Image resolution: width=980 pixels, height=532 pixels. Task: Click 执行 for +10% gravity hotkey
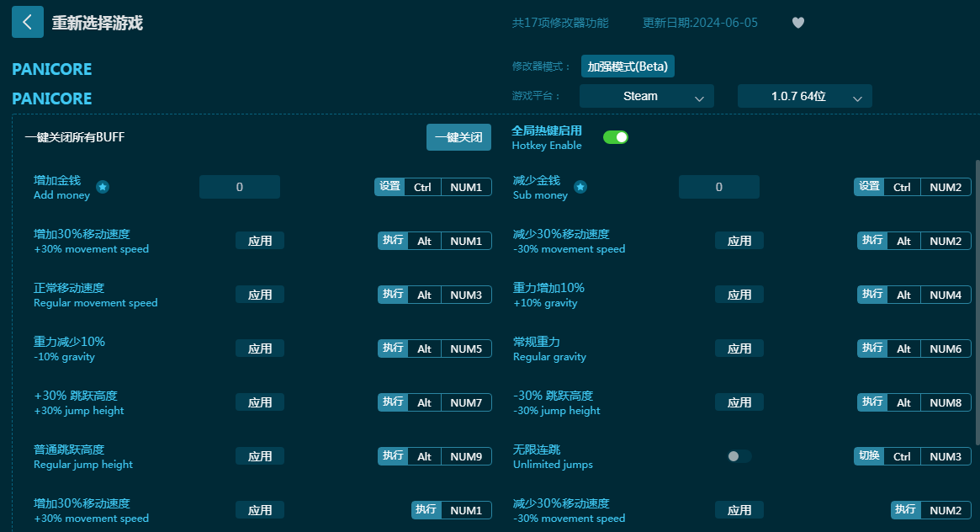click(872, 295)
